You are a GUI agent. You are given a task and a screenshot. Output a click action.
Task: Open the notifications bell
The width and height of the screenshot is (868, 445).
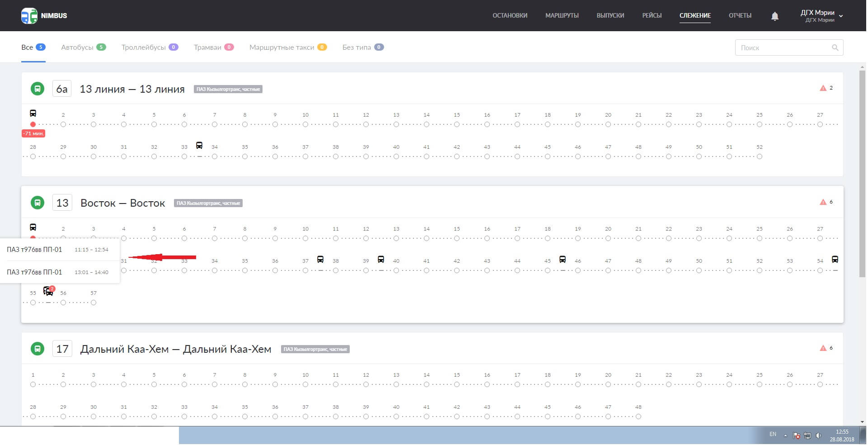tap(774, 16)
